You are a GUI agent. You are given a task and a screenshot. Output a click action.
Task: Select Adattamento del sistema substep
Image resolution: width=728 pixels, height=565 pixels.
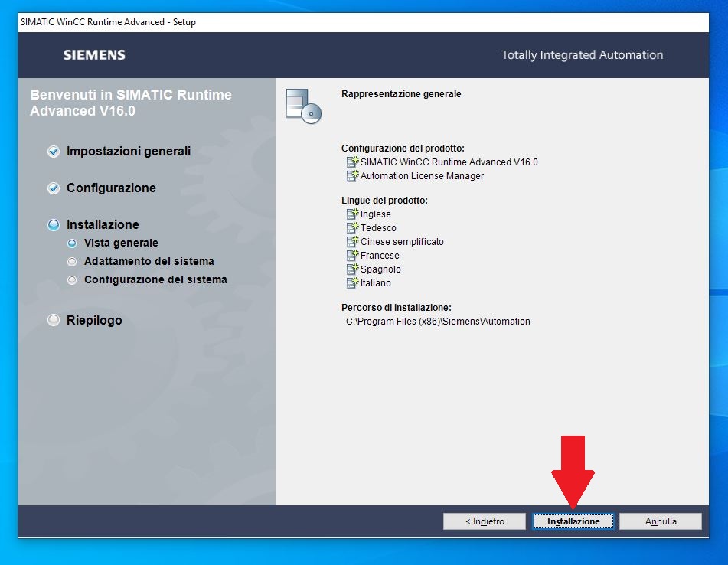click(149, 261)
